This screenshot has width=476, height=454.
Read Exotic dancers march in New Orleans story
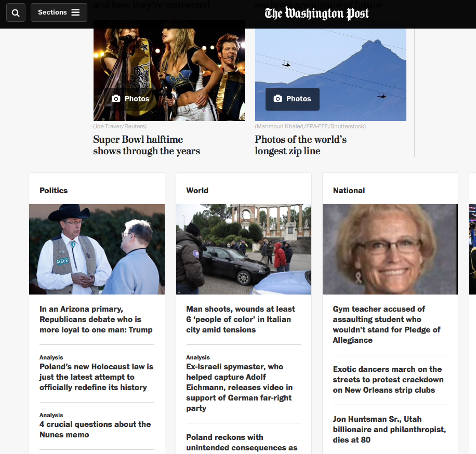click(388, 380)
